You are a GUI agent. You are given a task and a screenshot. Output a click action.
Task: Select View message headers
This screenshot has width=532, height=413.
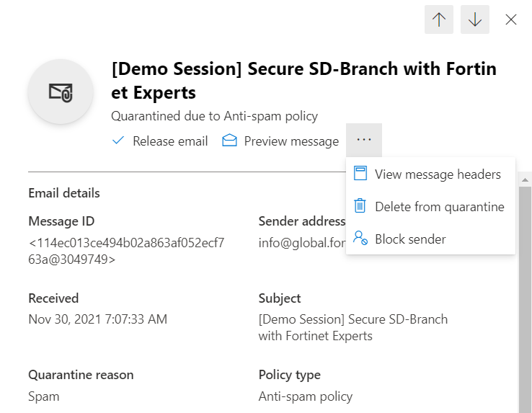coord(438,174)
